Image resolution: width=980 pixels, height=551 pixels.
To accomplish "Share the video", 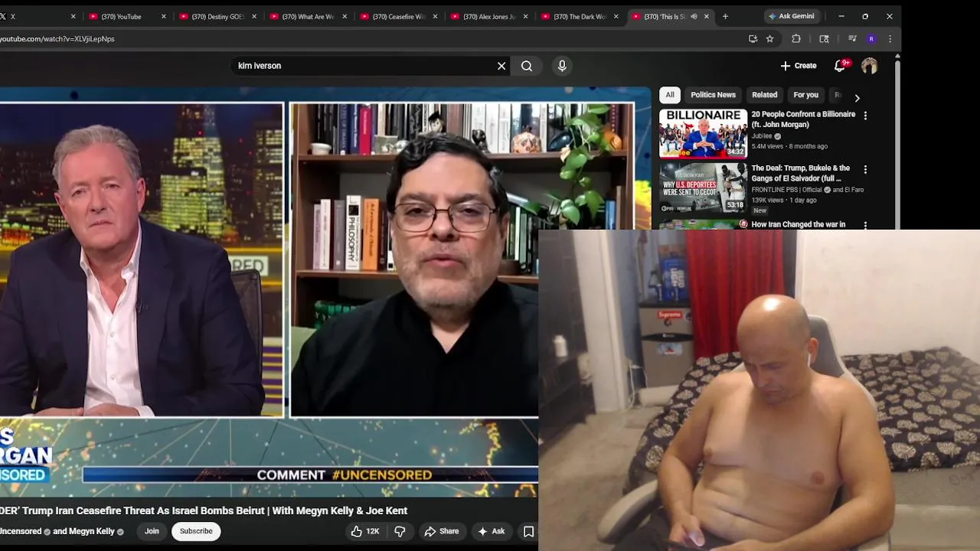I will click(442, 531).
